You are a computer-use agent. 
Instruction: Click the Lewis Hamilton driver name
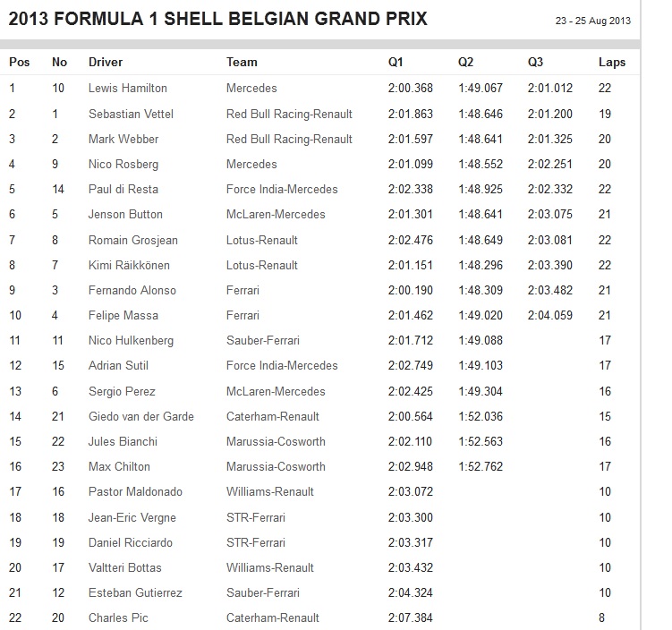click(127, 89)
